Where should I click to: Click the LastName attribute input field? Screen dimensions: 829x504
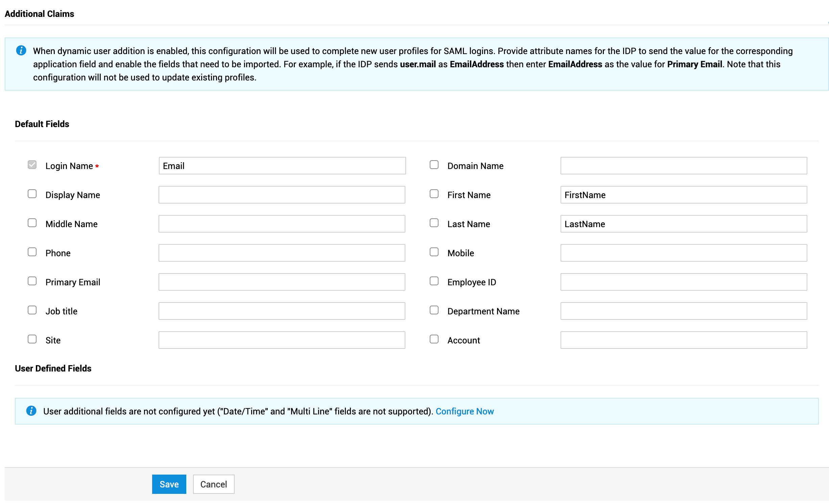tap(684, 224)
